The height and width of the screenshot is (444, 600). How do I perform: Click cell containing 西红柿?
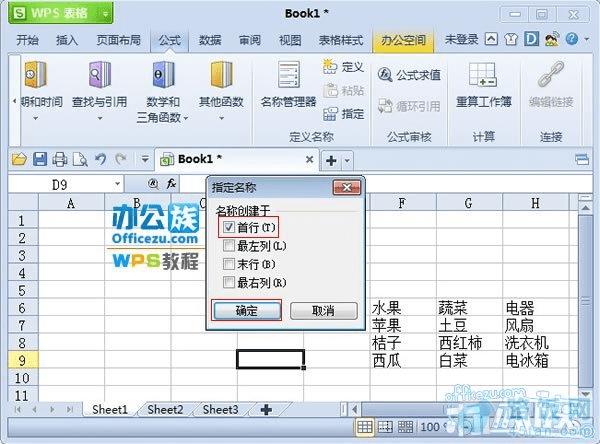point(469,343)
